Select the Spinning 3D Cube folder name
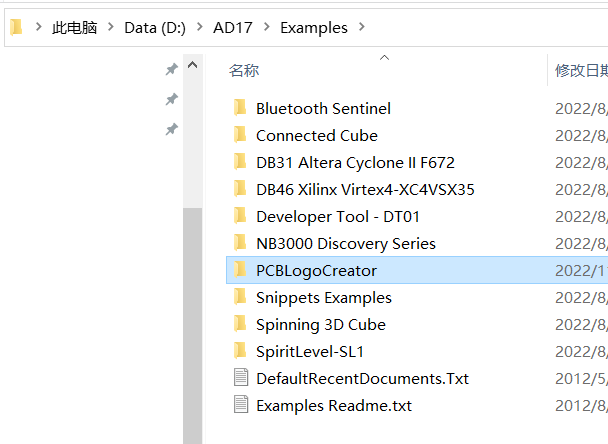The height and width of the screenshot is (444, 608). coord(321,325)
